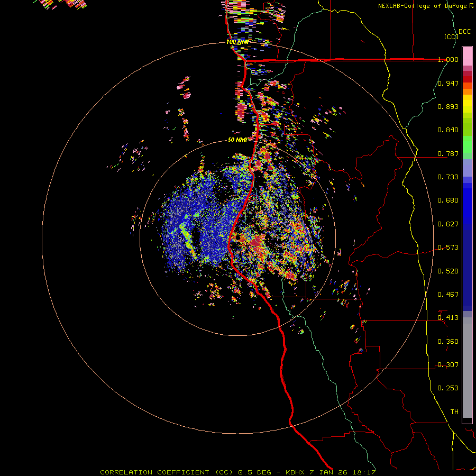Click the 50 NMI range ring label

[x=237, y=140]
